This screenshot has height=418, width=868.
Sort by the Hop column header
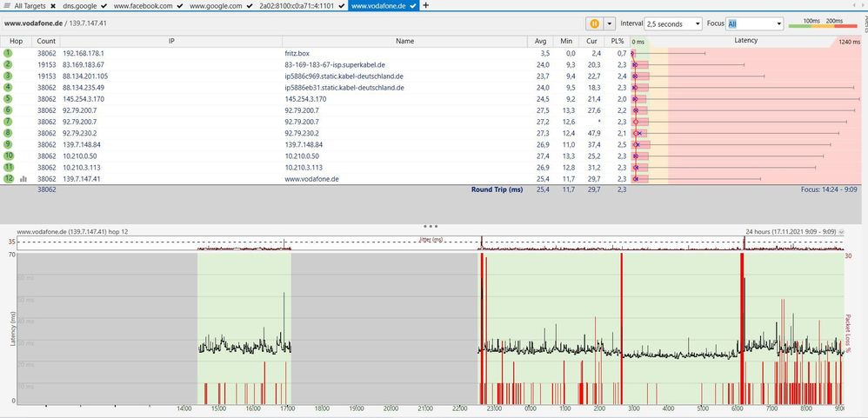tap(16, 41)
